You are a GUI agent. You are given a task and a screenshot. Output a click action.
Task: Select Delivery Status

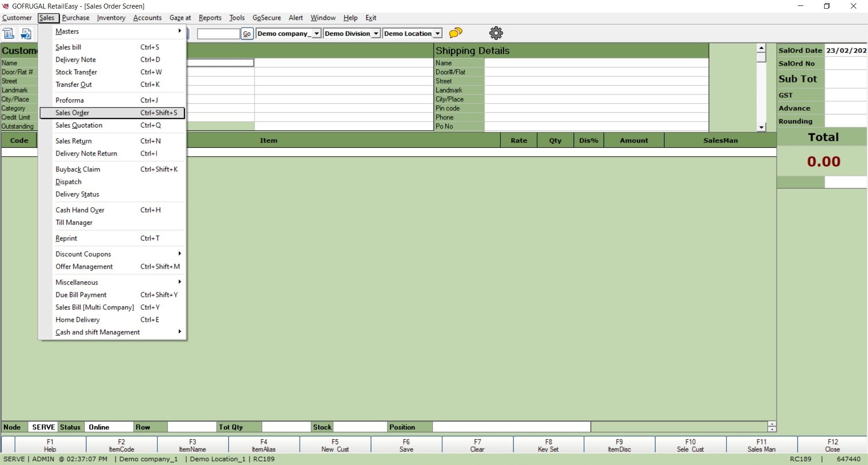pos(113,194)
